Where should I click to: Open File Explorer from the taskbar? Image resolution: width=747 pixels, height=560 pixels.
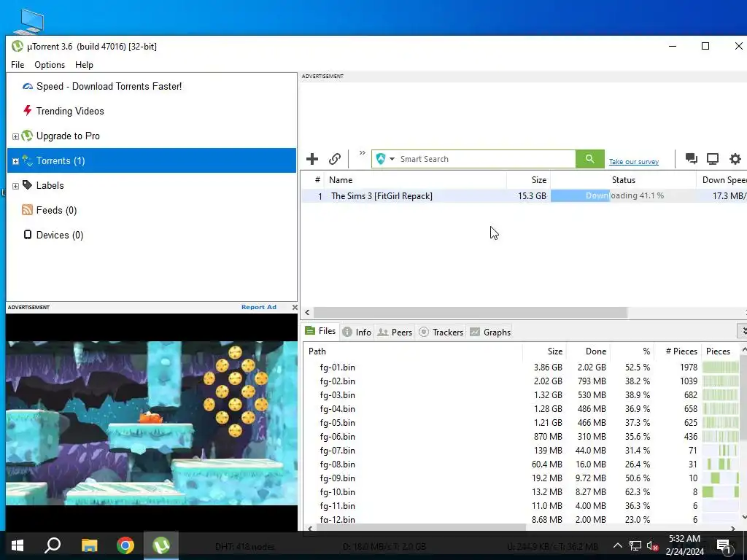pyautogui.click(x=89, y=545)
